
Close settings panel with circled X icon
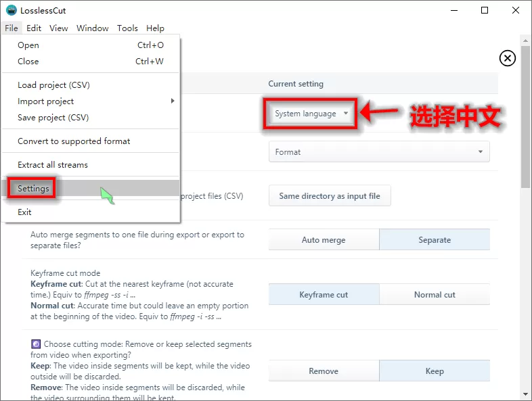pos(507,58)
